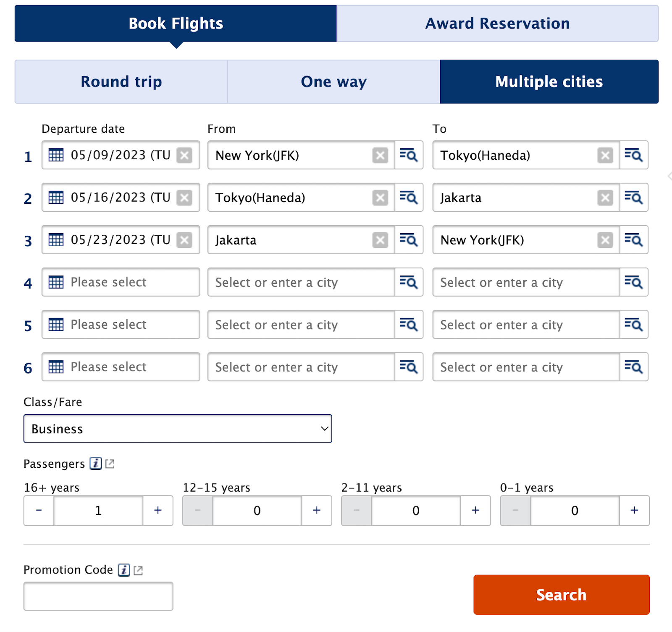672x632 pixels.
Task: Click the disabled minus for 0-1 years
Action: click(515, 511)
